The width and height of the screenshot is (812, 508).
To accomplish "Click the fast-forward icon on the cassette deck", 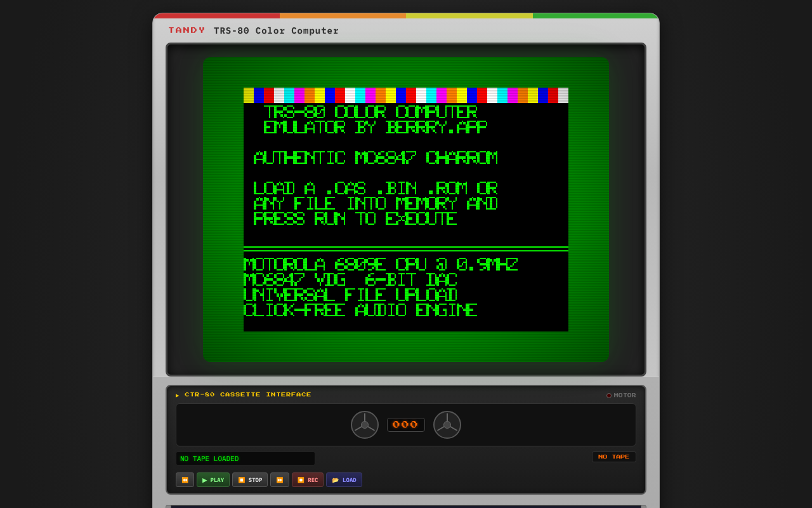I will coord(279,479).
